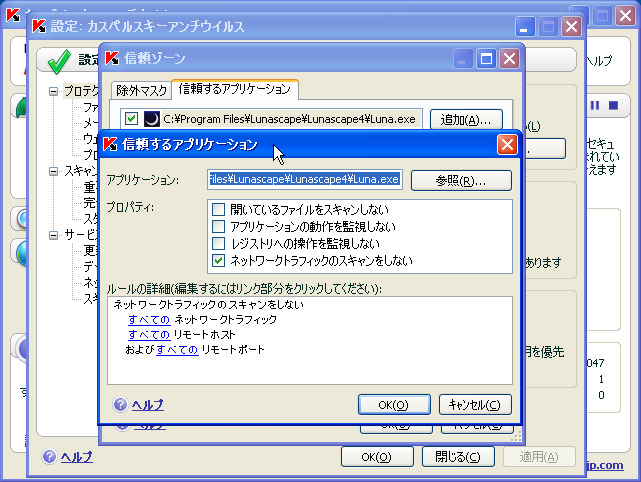Click the Kaspersky icon in 信頼するアプリケーション title bar
Image resolution: width=641 pixels, height=482 pixels.
pyautogui.click(x=111, y=146)
